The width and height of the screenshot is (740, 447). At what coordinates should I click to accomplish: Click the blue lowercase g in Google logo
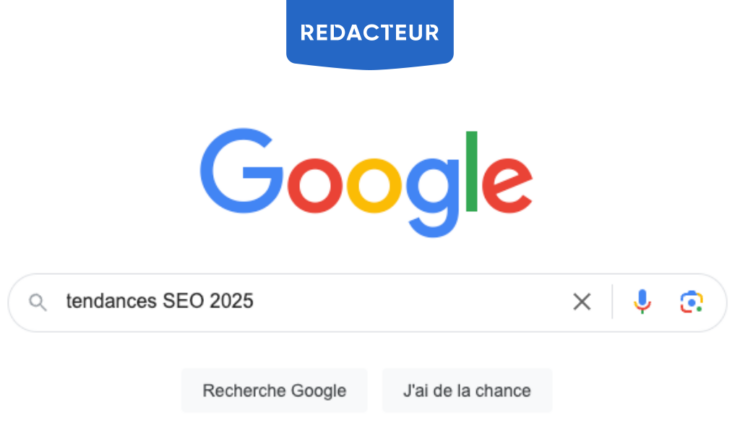tap(433, 198)
